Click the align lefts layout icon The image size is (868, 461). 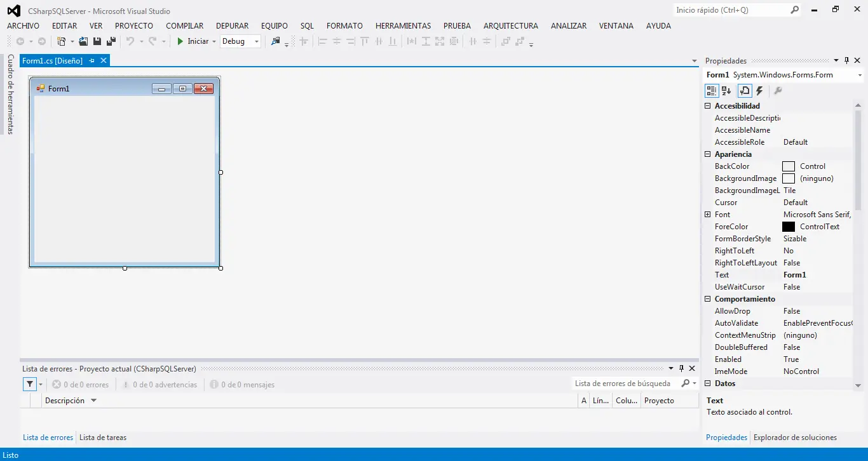click(x=322, y=41)
